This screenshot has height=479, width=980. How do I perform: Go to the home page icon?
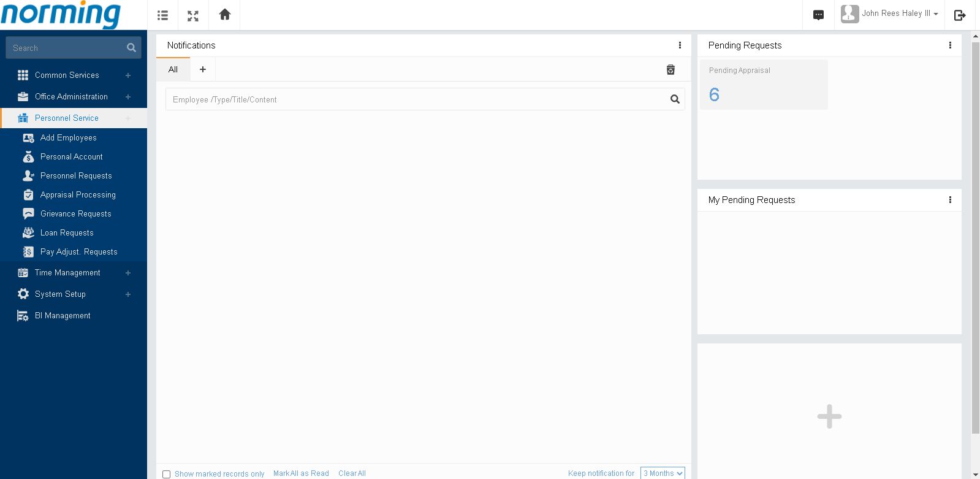[225, 14]
